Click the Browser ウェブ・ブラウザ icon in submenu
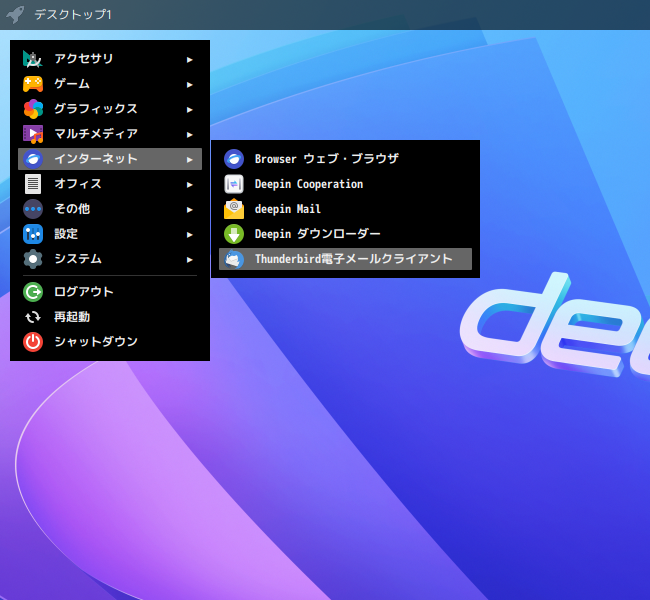 click(234, 159)
